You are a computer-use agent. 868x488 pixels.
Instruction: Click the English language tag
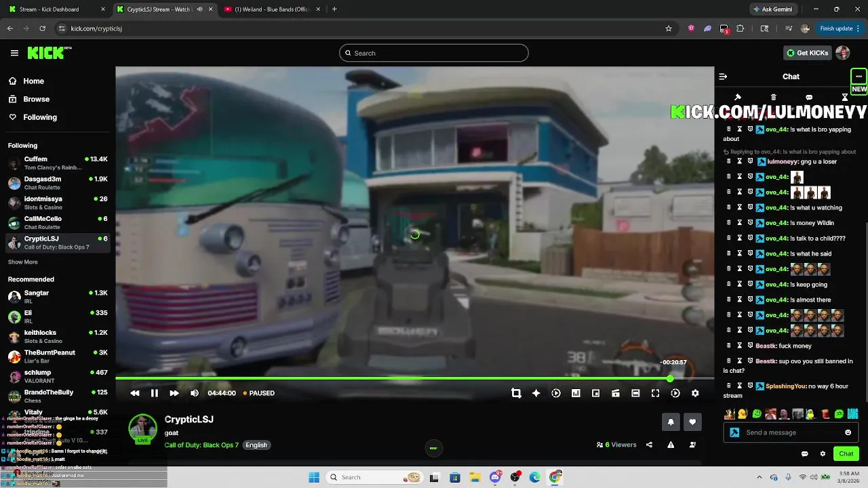point(256,445)
